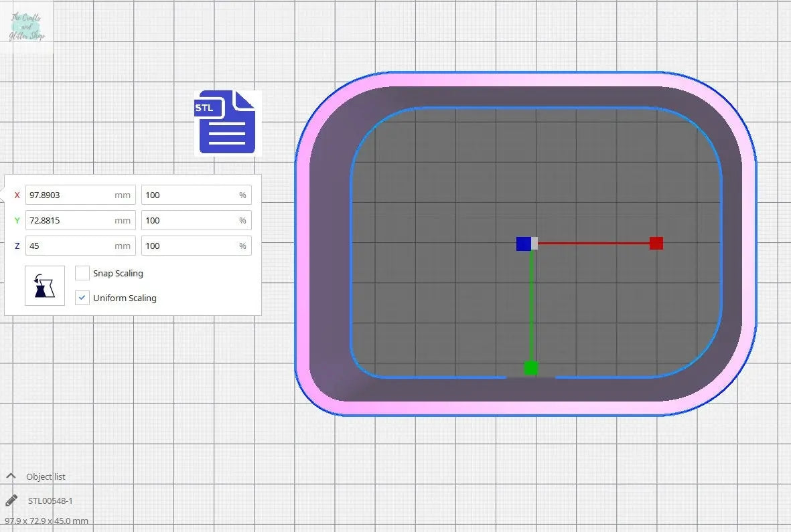This screenshot has width=791, height=532.
Task: Click the blue STL file icon
Action: (x=226, y=123)
